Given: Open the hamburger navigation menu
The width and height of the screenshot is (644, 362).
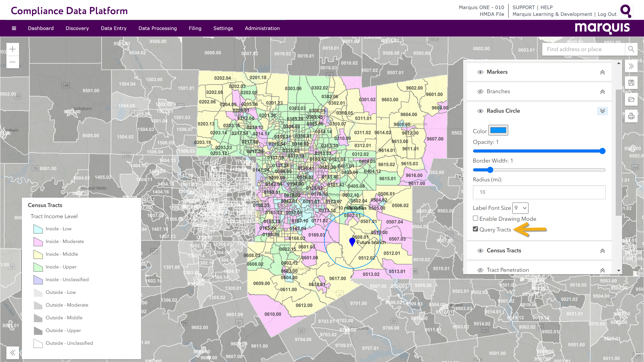Looking at the screenshot, I should point(14,28).
